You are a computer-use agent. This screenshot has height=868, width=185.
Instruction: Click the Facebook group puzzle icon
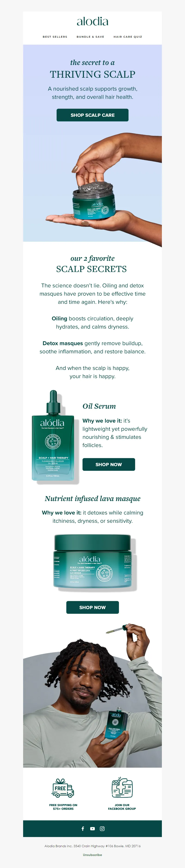(x=122, y=788)
